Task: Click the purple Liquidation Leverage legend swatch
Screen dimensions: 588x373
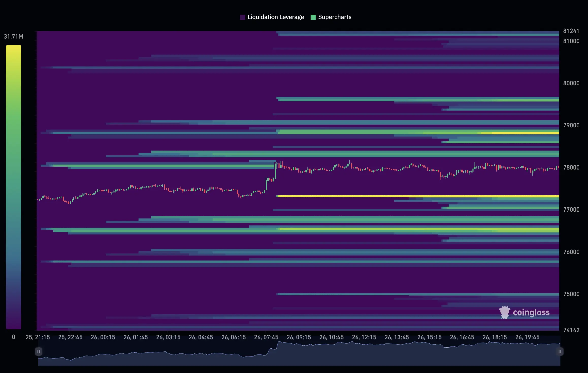Action: tap(242, 17)
